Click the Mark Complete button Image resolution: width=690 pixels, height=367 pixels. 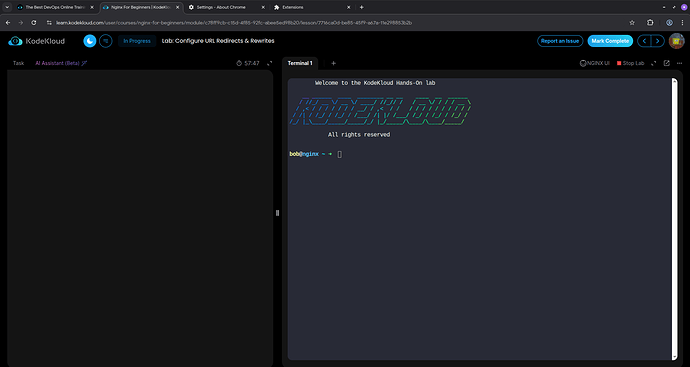click(x=610, y=41)
